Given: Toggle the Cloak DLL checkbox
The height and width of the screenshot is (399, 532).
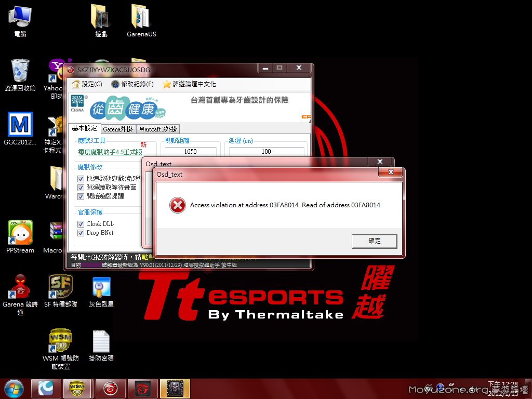Looking at the screenshot, I should (x=81, y=224).
